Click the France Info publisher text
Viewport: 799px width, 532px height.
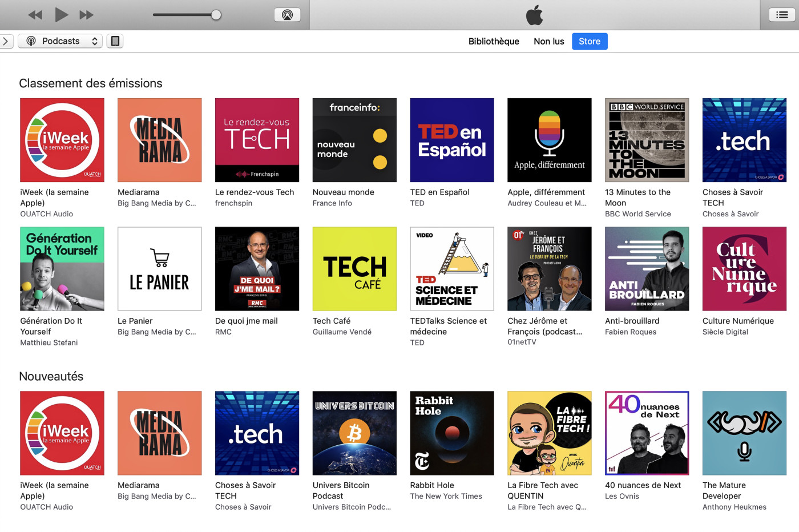coord(332,203)
